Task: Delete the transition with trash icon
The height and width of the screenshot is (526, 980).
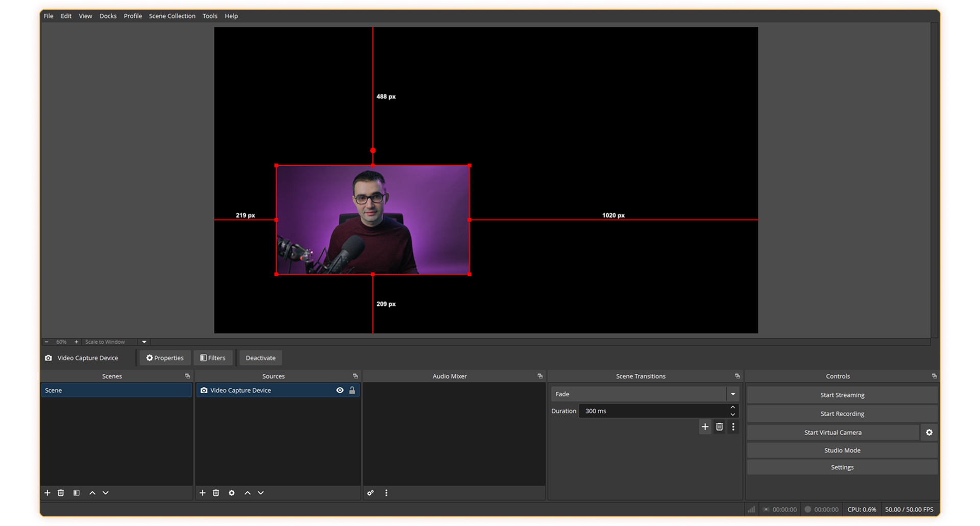Action: point(719,427)
